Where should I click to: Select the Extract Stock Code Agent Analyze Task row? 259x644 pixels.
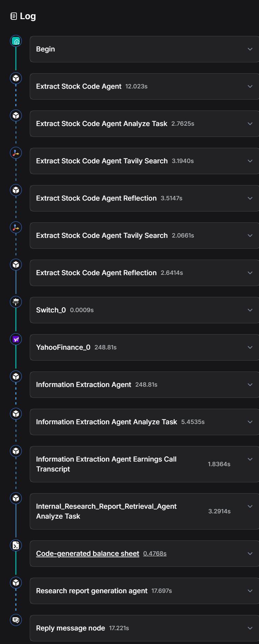pos(101,124)
